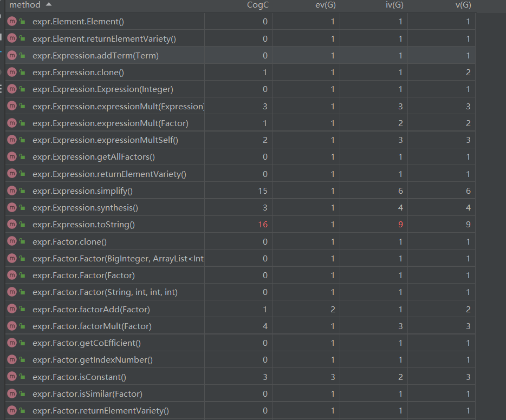Click the v(G) column header
Screen dimensions: 506x420
(x=463, y=5)
